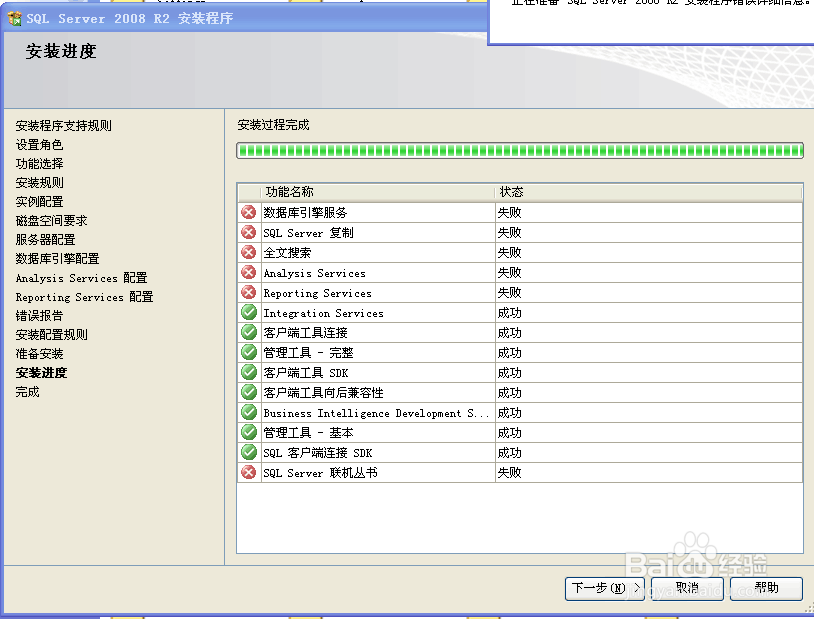The height and width of the screenshot is (619, 814).
Task: Select the 磁盘空间要求 step in sidebar
Action: click(51, 221)
